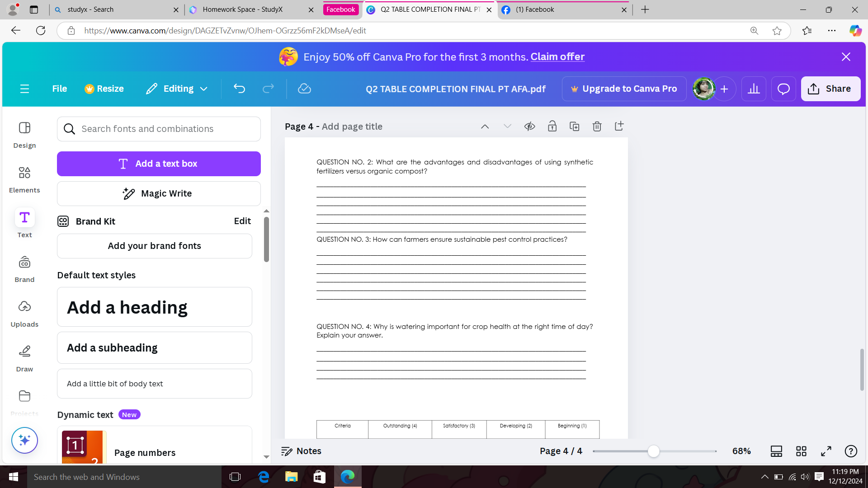Click the document title Q2 TABLE COMPLETION

coord(456,89)
